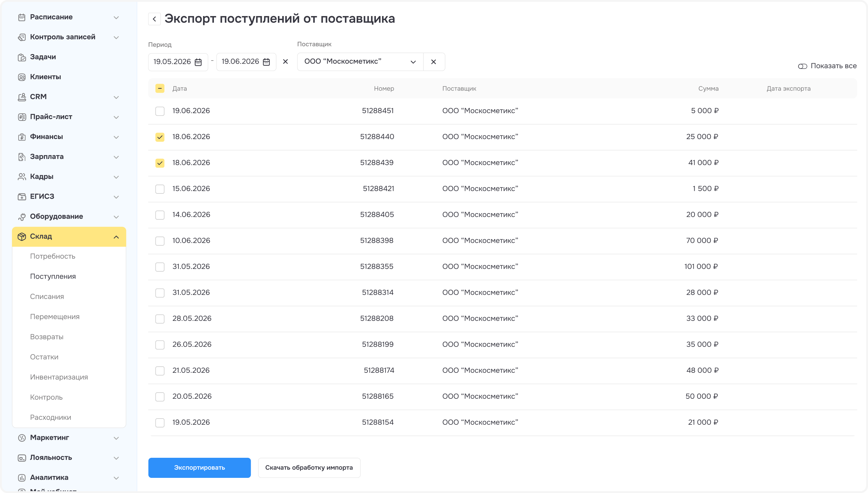
Task: Open the Инвентаризация submenu item
Action: click(59, 377)
